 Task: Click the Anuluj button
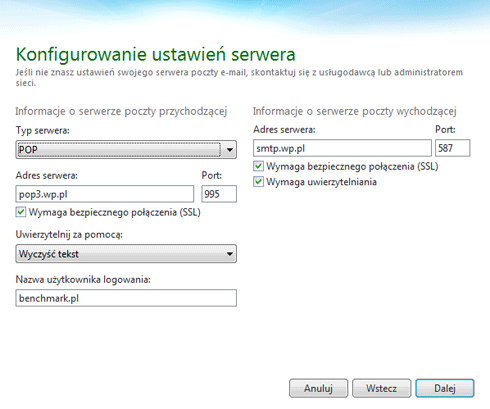click(318, 388)
